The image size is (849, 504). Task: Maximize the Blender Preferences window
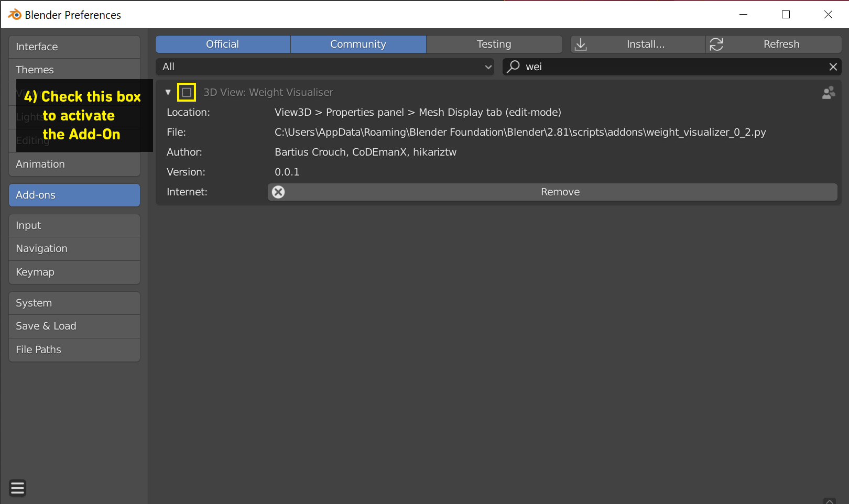click(786, 14)
